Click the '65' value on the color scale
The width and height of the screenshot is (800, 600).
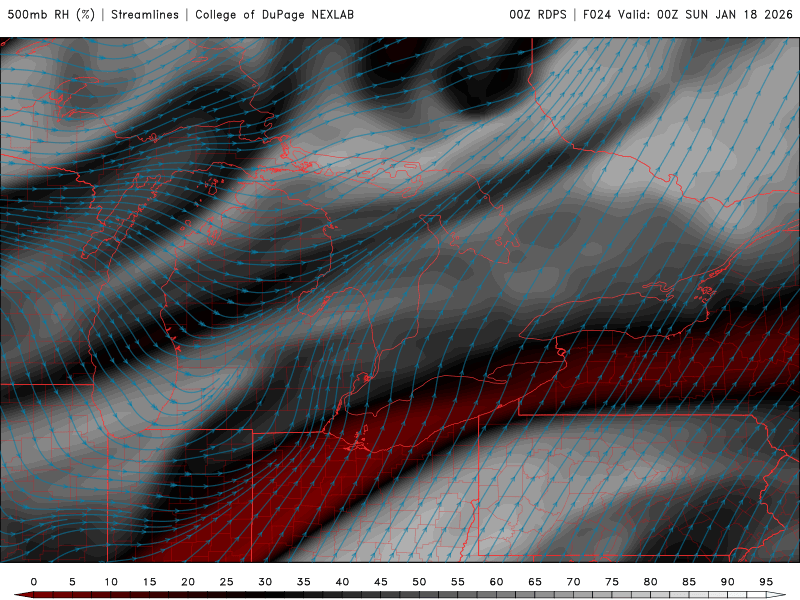click(x=535, y=582)
